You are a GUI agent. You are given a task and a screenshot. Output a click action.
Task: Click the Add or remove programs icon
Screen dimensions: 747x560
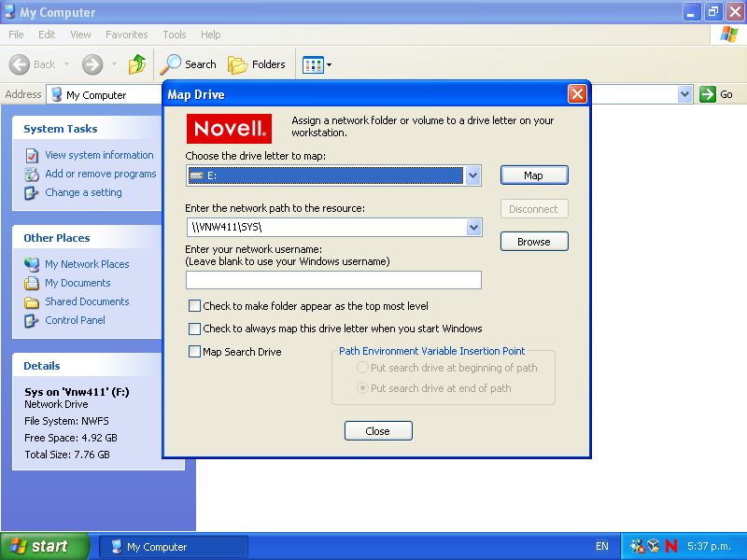32,175
